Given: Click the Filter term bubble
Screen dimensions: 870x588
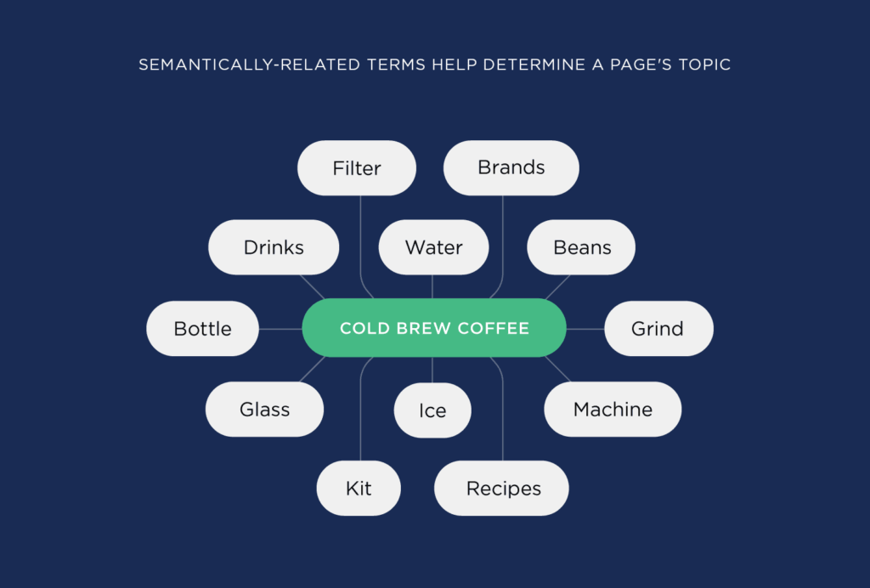Looking at the screenshot, I should tap(357, 168).
